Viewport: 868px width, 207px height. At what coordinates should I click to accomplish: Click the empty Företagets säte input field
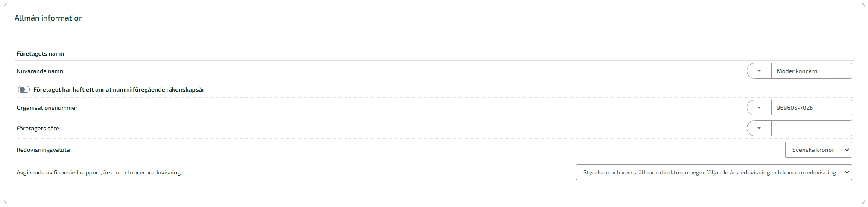click(811, 128)
